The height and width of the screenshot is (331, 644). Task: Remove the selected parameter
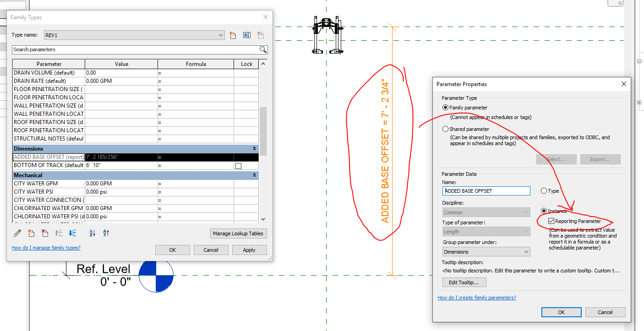click(x=44, y=233)
